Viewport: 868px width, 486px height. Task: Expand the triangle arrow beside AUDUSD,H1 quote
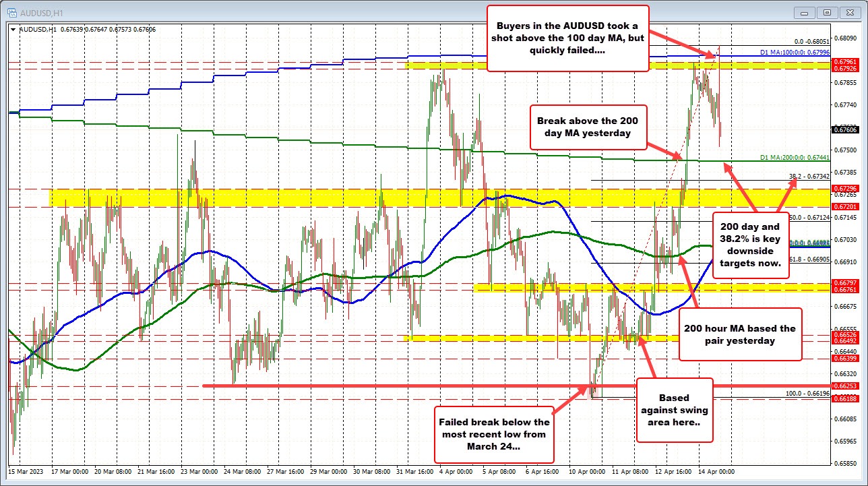pyautogui.click(x=13, y=29)
